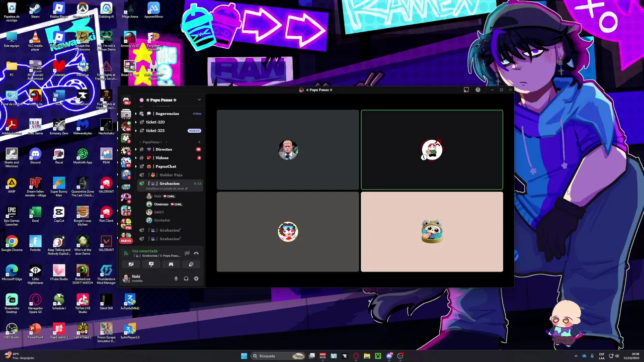This screenshot has height=362, width=644.
Task: Open CapCut desktop shortcut
Action: [59, 214]
